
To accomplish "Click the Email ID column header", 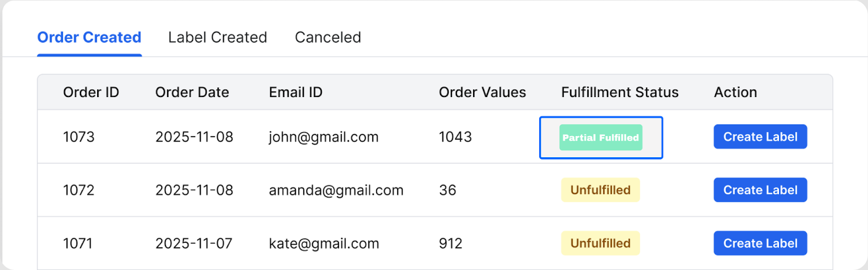I will (x=296, y=92).
